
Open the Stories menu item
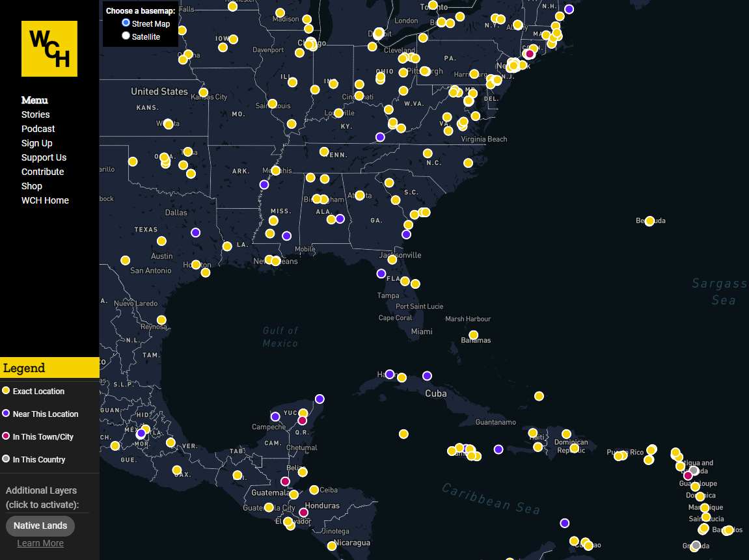coord(35,114)
